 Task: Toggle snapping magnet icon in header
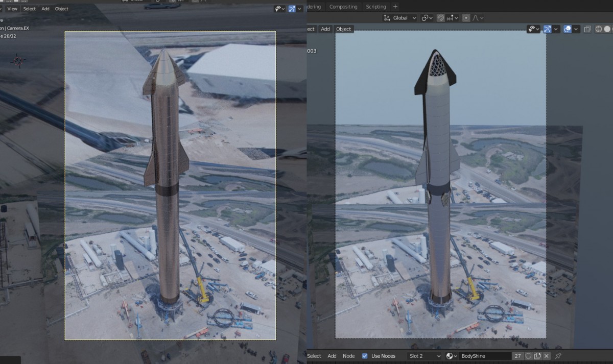tap(440, 18)
